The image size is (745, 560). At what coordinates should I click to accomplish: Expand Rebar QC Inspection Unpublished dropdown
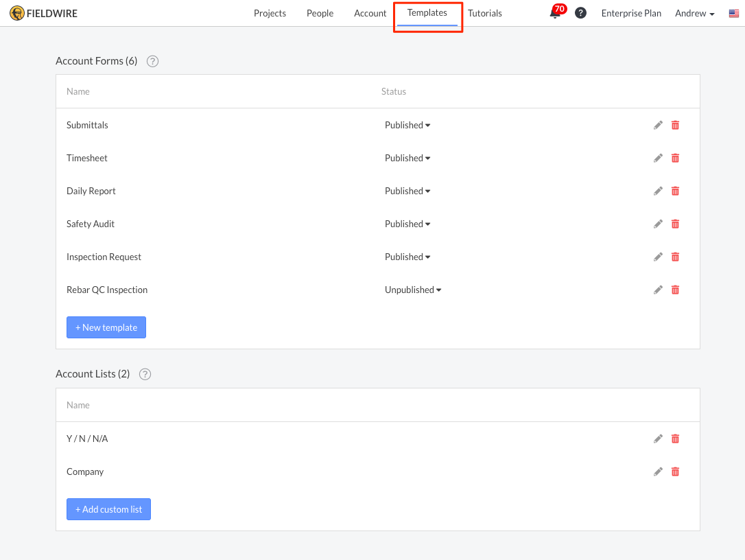tap(413, 290)
